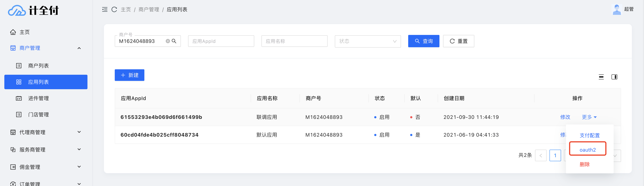Open table density setting icon

click(601, 77)
